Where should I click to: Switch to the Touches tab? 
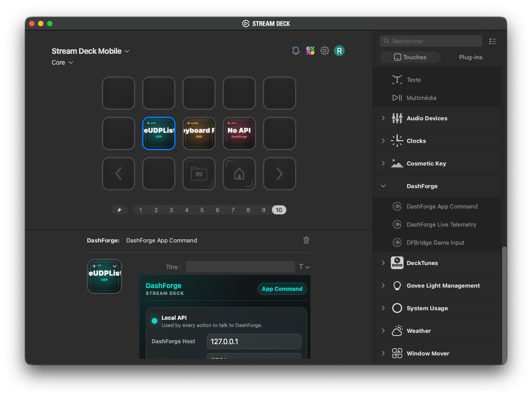tap(410, 57)
